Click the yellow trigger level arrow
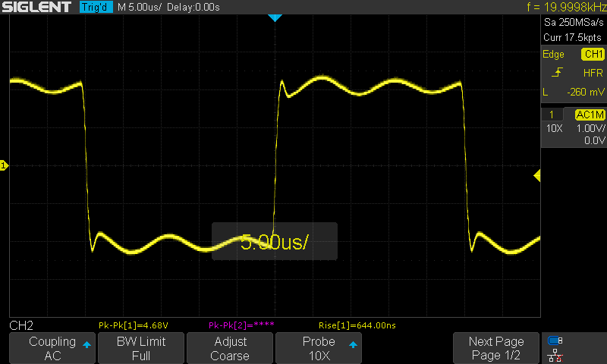The height and width of the screenshot is (364, 607). [536, 176]
